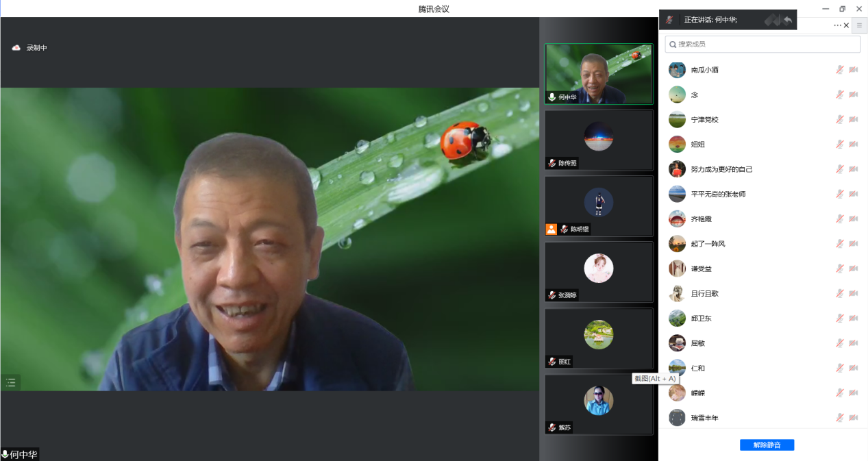Viewport: 868px width, 461px height.
Task: Toggle camera for member 宁津党校
Action: tap(854, 119)
